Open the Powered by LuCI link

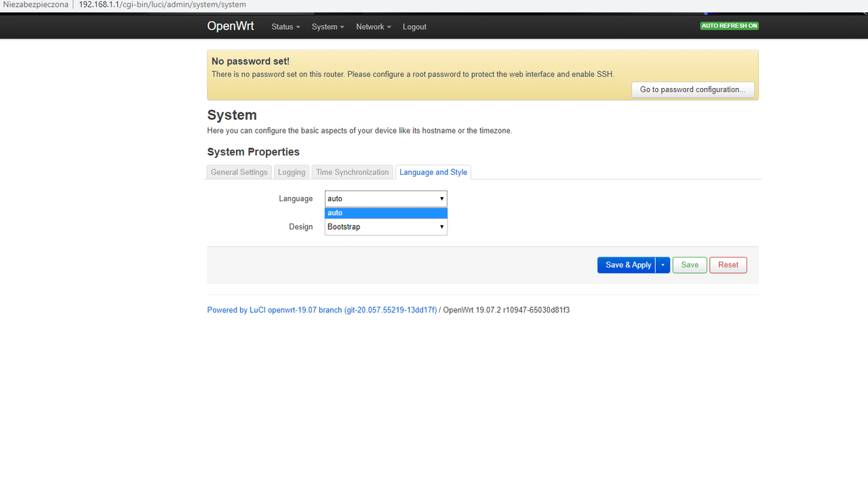[x=322, y=310]
